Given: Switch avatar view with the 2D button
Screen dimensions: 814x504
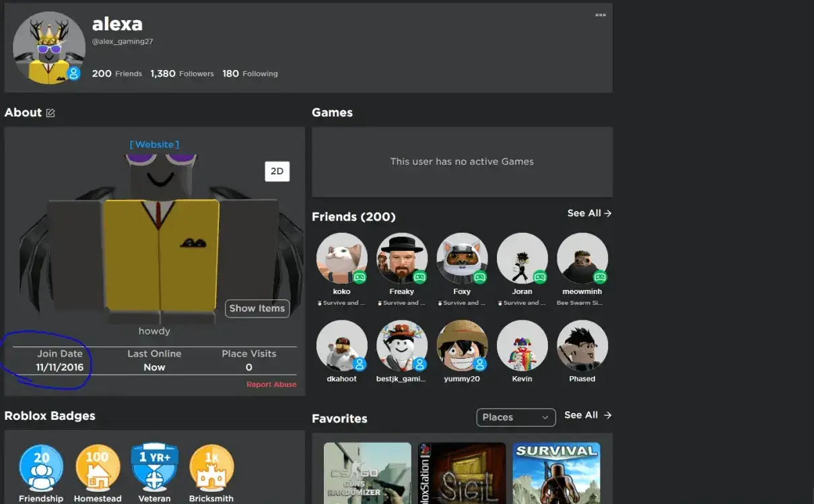Looking at the screenshot, I should pos(277,171).
